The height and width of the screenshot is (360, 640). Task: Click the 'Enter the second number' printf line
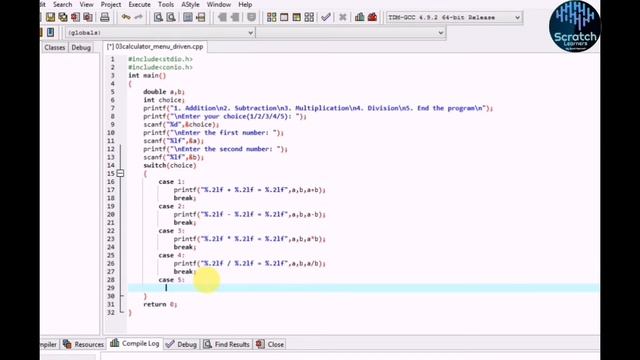pyautogui.click(x=215, y=149)
